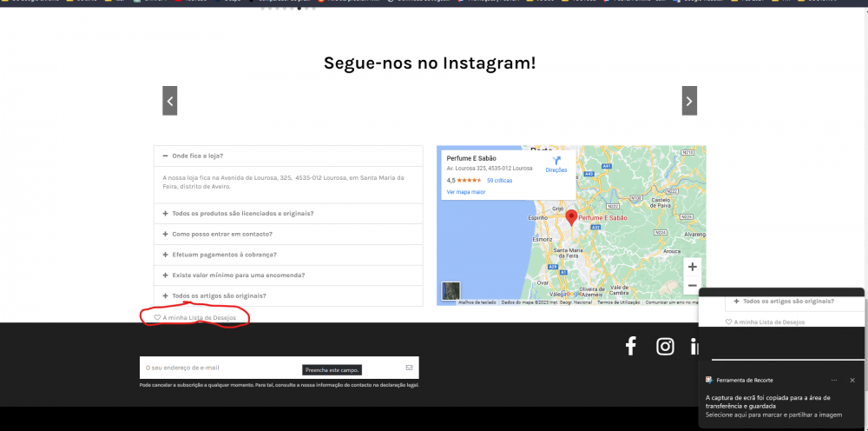Click the red Perfume E Sabão map pin
The width and height of the screenshot is (868, 431).
(571, 218)
